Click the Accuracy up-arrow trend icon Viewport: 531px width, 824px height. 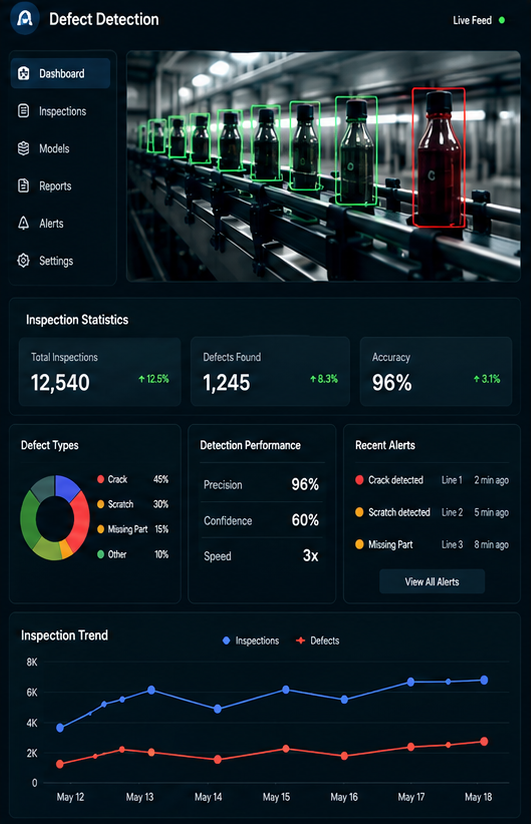pyautogui.click(x=476, y=378)
